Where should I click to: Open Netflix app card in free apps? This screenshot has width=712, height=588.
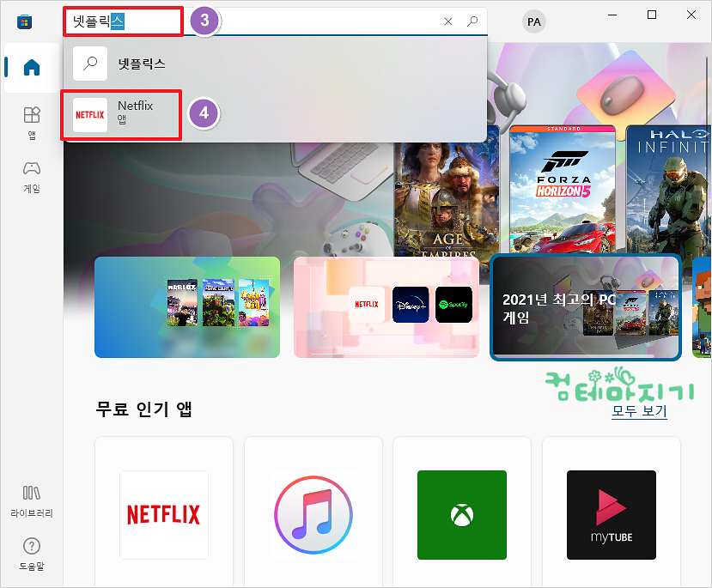164,512
